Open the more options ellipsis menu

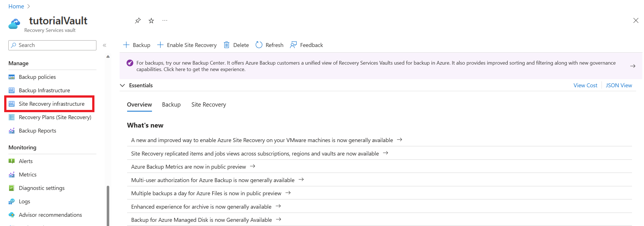[x=165, y=20]
